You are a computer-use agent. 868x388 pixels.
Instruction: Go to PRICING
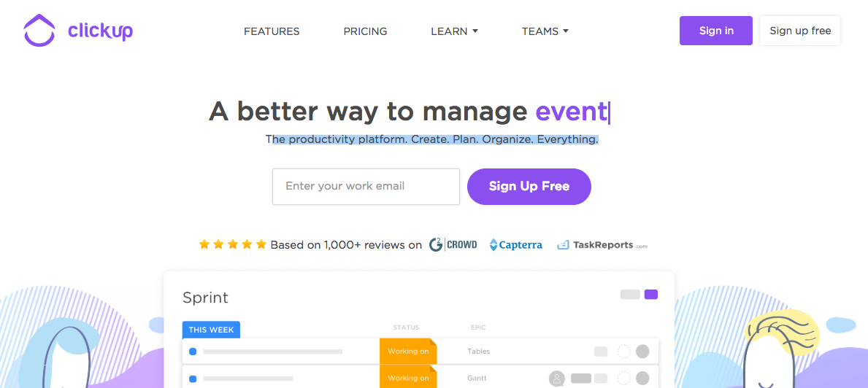click(x=365, y=31)
